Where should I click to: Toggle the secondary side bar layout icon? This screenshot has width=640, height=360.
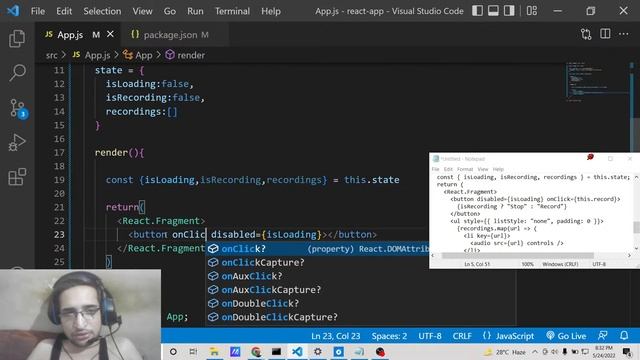(x=509, y=11)
